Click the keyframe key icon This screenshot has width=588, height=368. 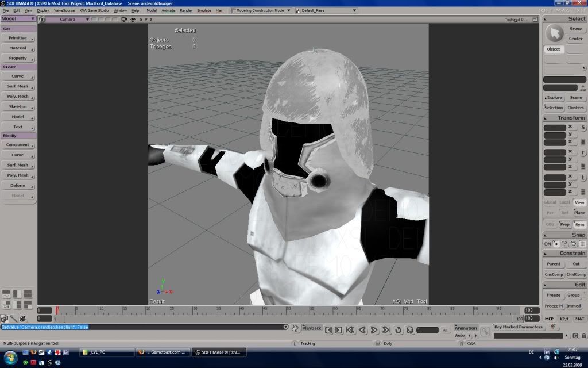[485, 331]
